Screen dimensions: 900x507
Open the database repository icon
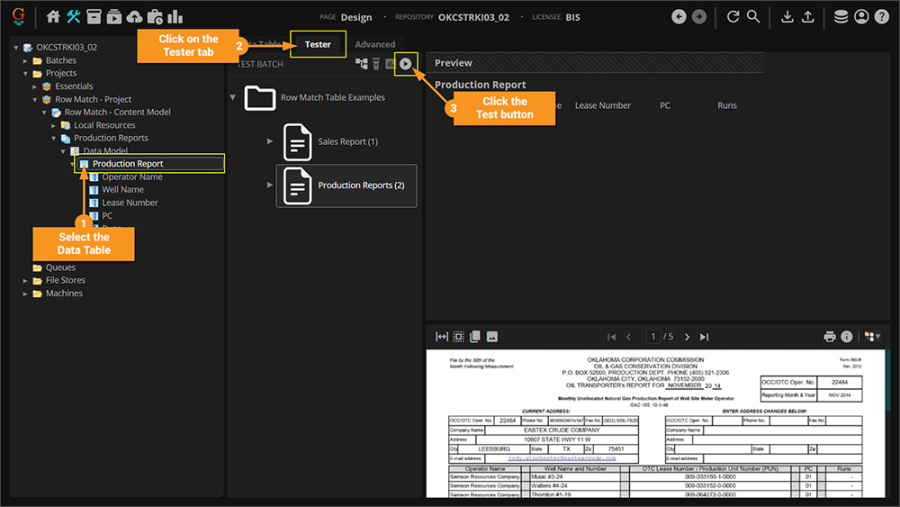pyautogui.click(x=841, y=17)
